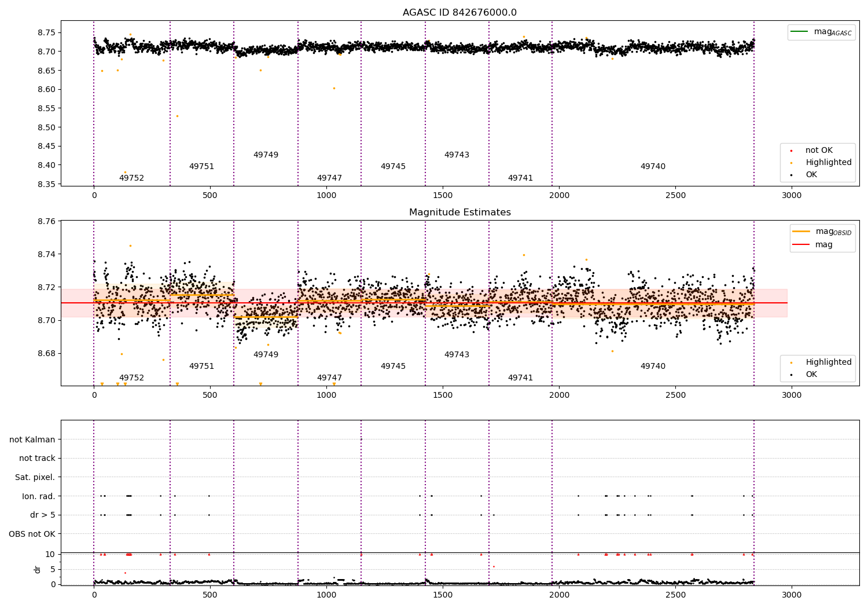This screenshot has width=868, height=608.
Task: Click the 8.74 y-axis tick label
Action: [46, 254]
